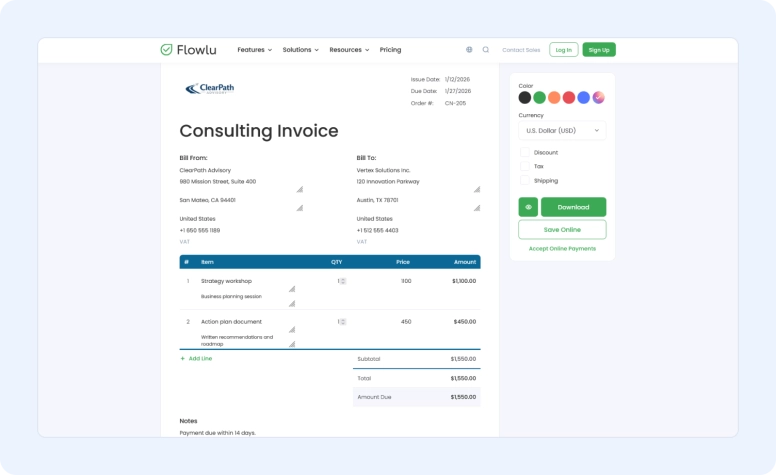This screenshot has width=776, height=475.
Task: Enable the Discount checkbox
Action: point(525,152)
